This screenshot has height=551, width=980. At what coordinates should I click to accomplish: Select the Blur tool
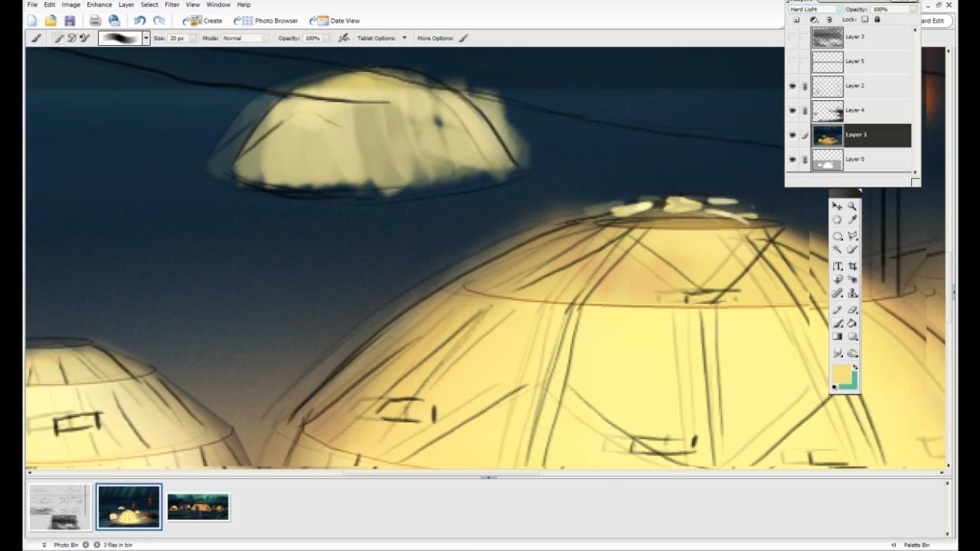point(837,353)
